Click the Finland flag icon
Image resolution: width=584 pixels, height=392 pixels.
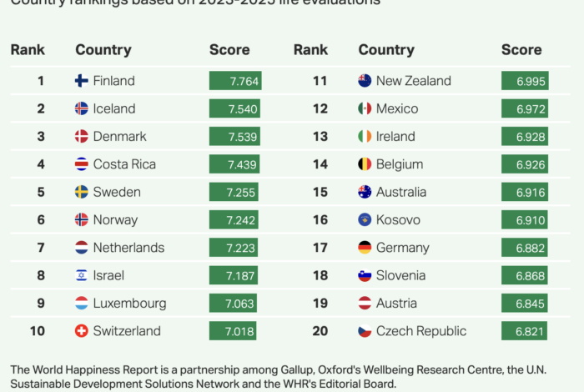(82, 81)
